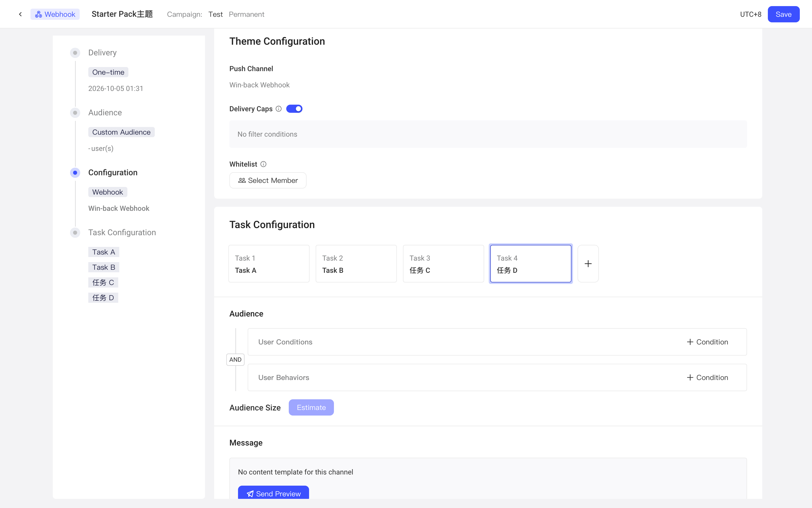
Task: Switch to the Task 1 Task A tab
Action: (x=269, y=264)
